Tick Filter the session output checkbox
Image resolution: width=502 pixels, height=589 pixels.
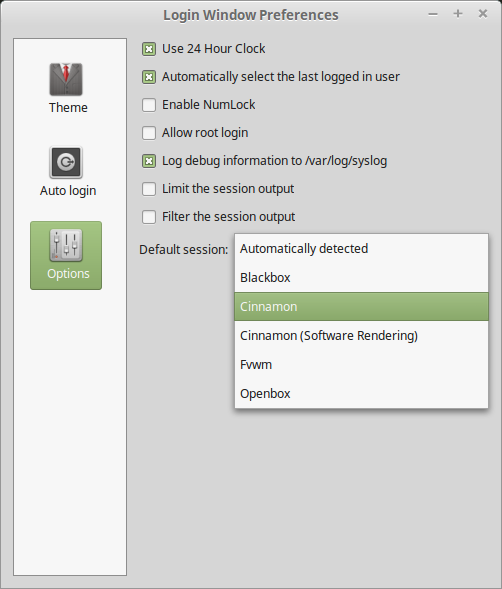point(149,217)
